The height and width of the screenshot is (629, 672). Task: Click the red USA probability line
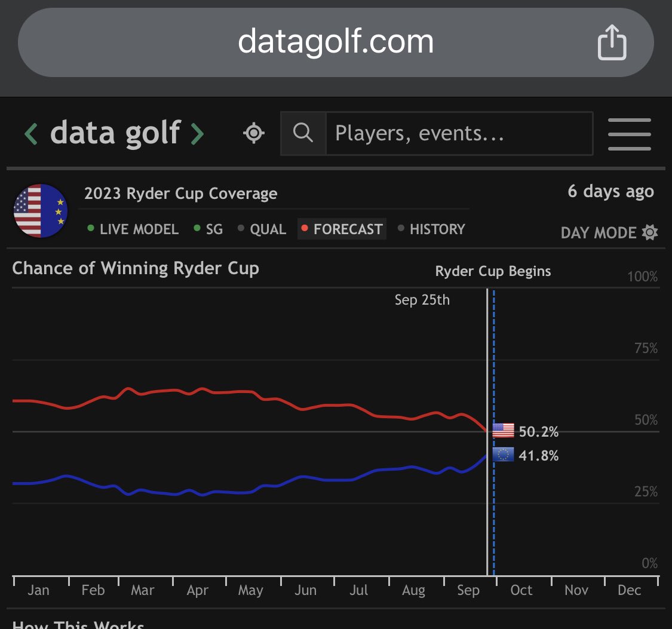(248, 393)
